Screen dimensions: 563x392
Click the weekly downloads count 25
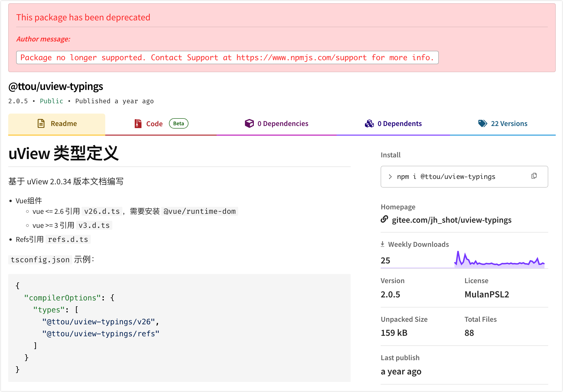click(x=385, y=260)
